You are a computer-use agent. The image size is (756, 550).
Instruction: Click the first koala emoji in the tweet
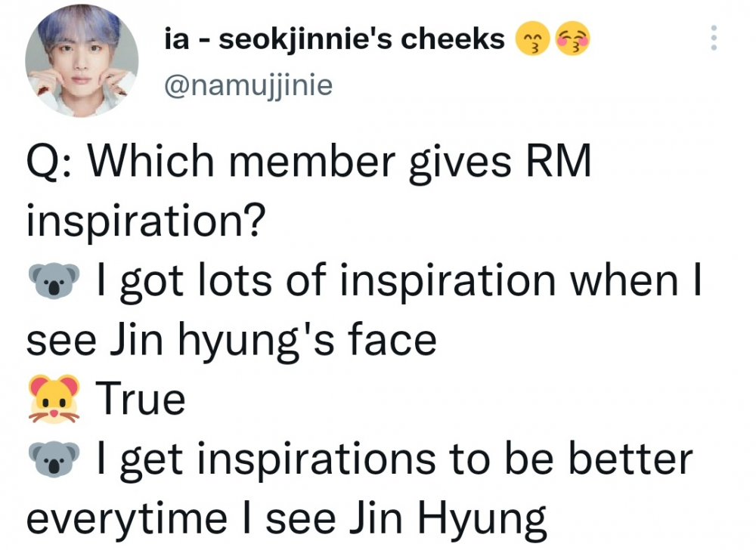[x=54, y=281]
